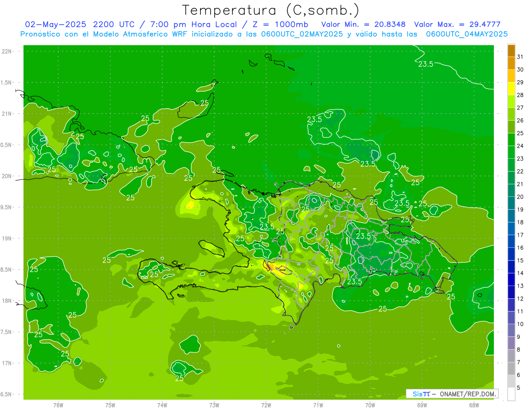Click the color scale label 31
This screenshot has width=532, height=411.
tap(520, 57)
